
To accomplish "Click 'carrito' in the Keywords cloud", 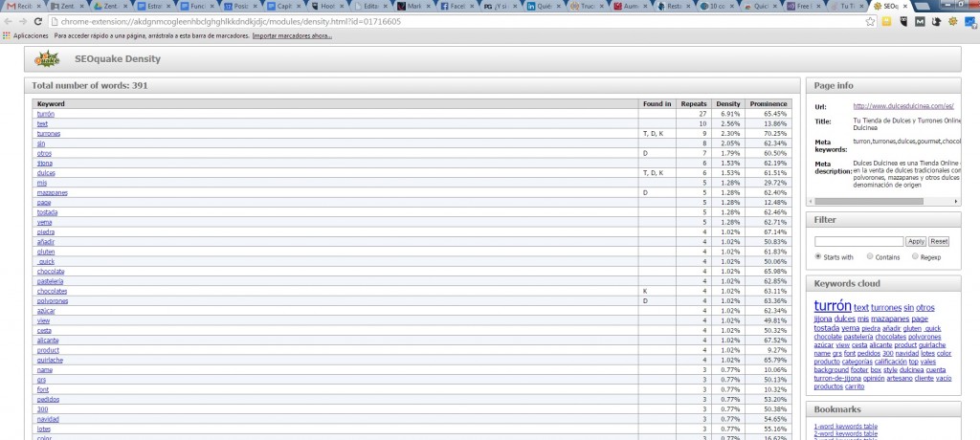I will [855, 386].
